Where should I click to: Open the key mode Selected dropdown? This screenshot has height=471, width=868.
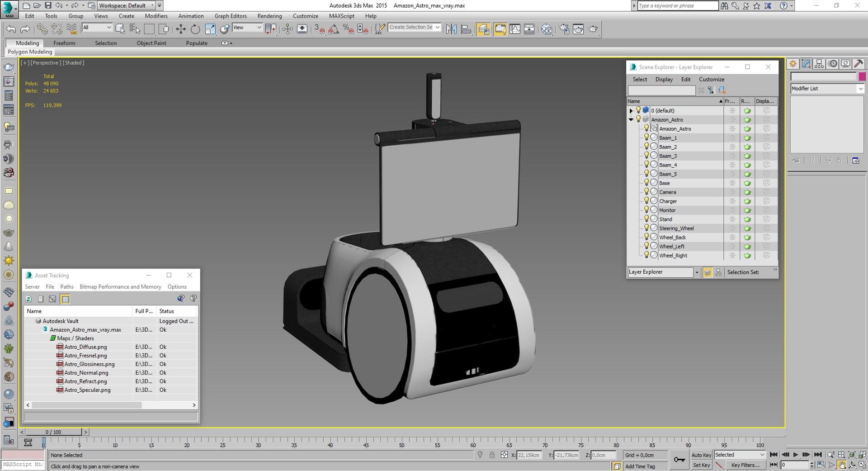[x=740, y=455]
